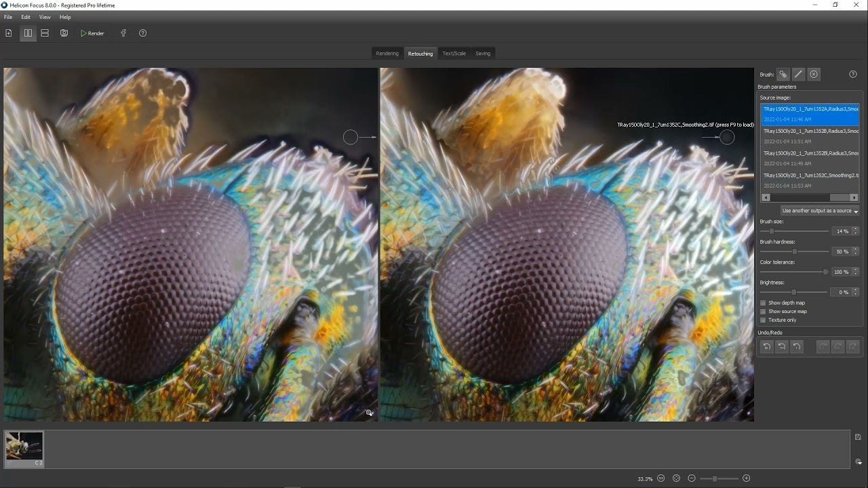Toggle the Texture only checkbox
The width and height of the screenshot is (868, 488).
pos(763,320)
